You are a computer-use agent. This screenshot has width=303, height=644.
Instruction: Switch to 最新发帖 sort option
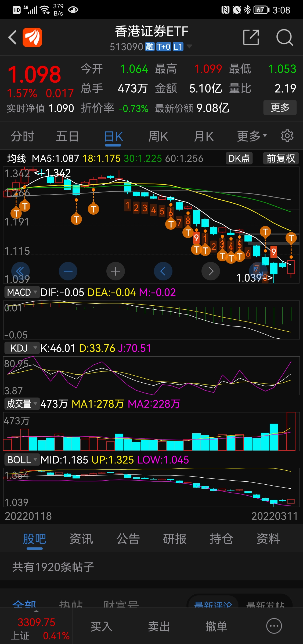pyautogui.click(x=265, y=604)
